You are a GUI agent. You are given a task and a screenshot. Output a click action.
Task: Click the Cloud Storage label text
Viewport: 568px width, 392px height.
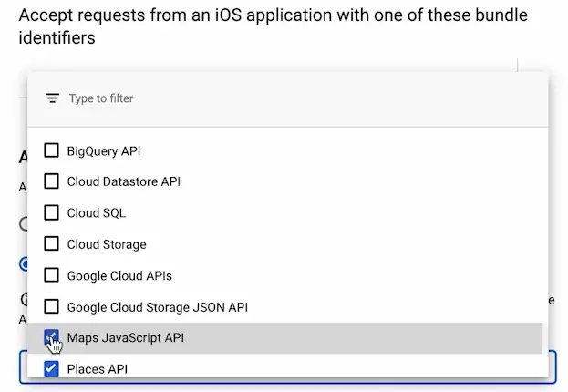107,244
